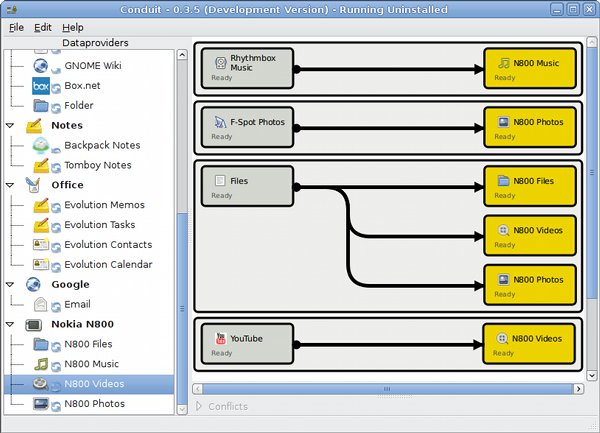Click the Nokia N800 device icon
This screenshot has width=600, height=433.
click(x=34, y=325)
